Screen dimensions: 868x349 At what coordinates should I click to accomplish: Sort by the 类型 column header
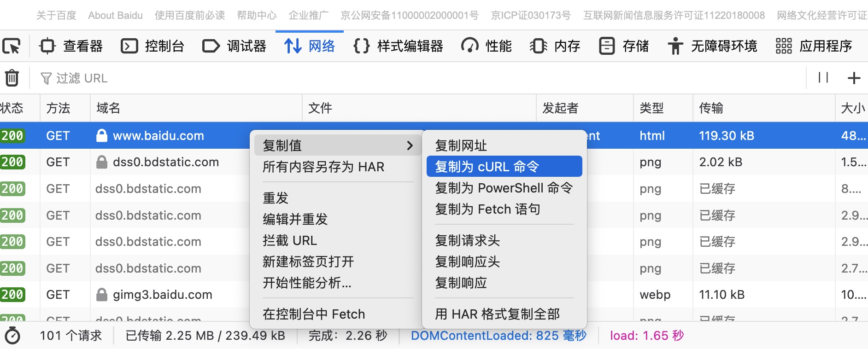click(x=663, y=108)
